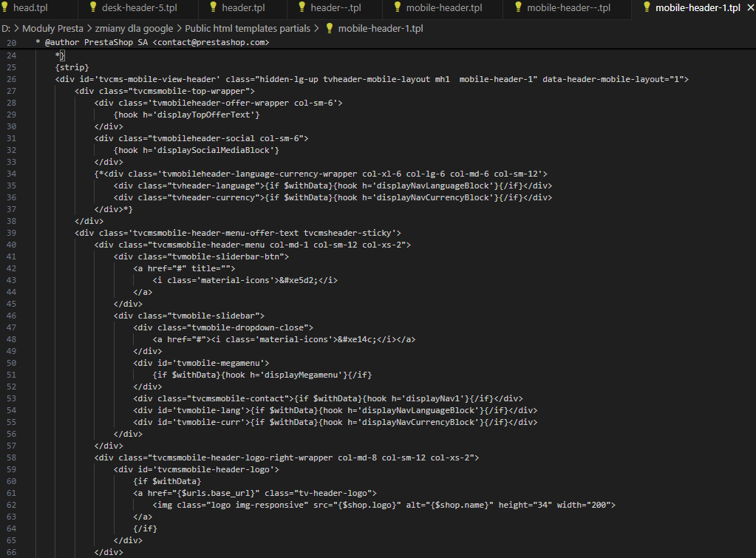The height and width of the screenshot is (558, 756).
Task: Click 'tvheader-language' class text
Action: click(213, 186)
